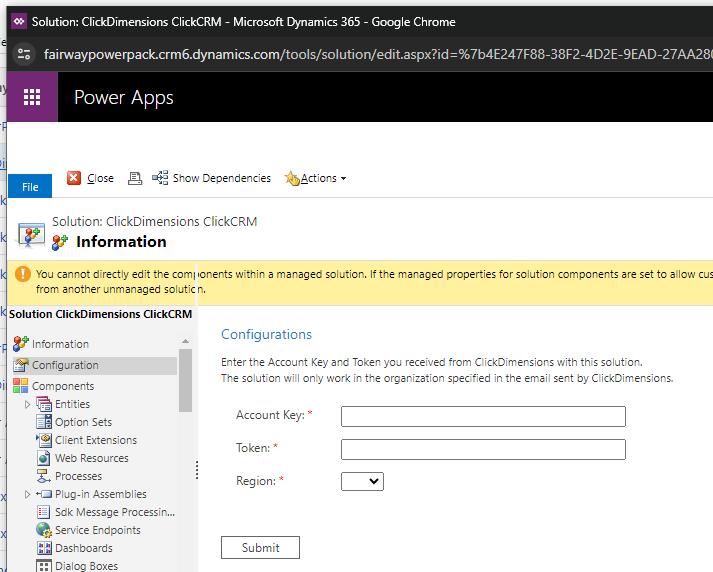Click Show Dependencies label
Image resolution: width=713 pixels, height=572 pixels.
[x=221, y=178]
